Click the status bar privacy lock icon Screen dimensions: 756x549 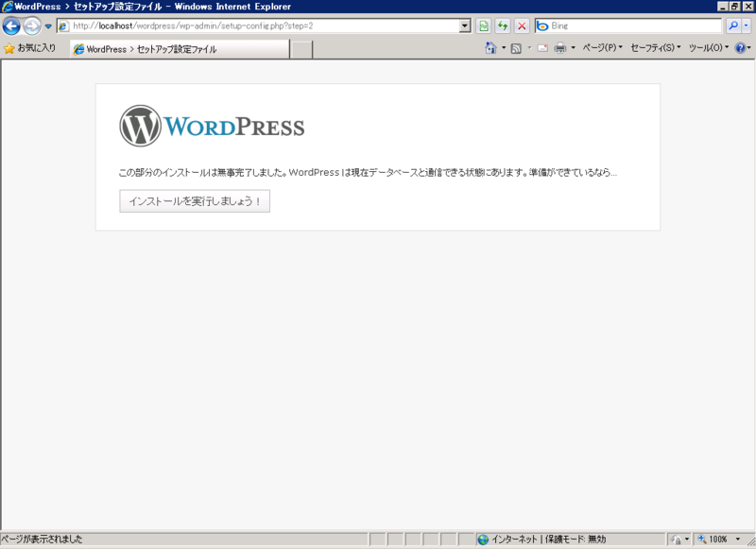(x=677, y=540)
